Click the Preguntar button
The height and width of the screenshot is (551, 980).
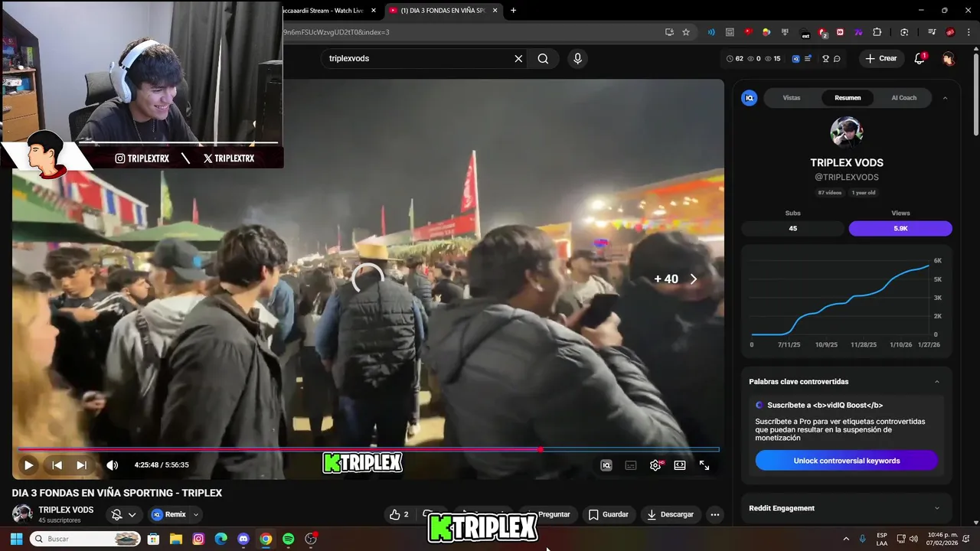[548, 515]
